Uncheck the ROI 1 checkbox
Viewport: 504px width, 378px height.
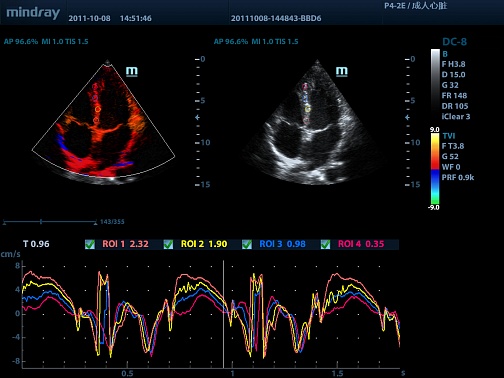90,244
